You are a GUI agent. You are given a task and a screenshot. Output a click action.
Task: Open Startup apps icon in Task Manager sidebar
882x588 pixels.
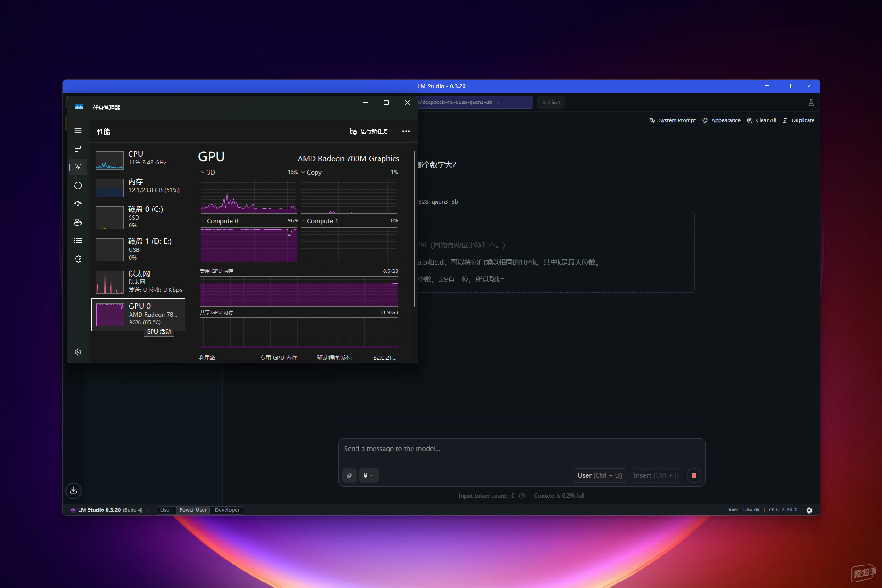(78, 204)
